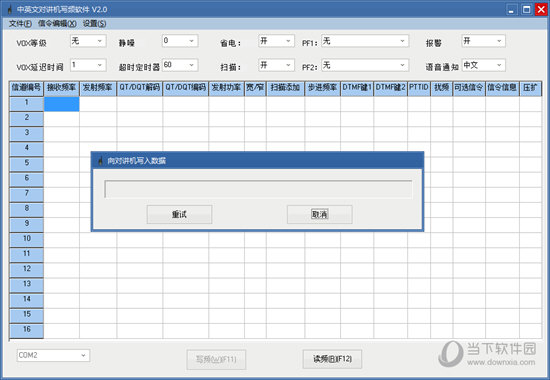550x380 pixels.
Task: Open the 设置(S) menu
Action: point(94,24)
